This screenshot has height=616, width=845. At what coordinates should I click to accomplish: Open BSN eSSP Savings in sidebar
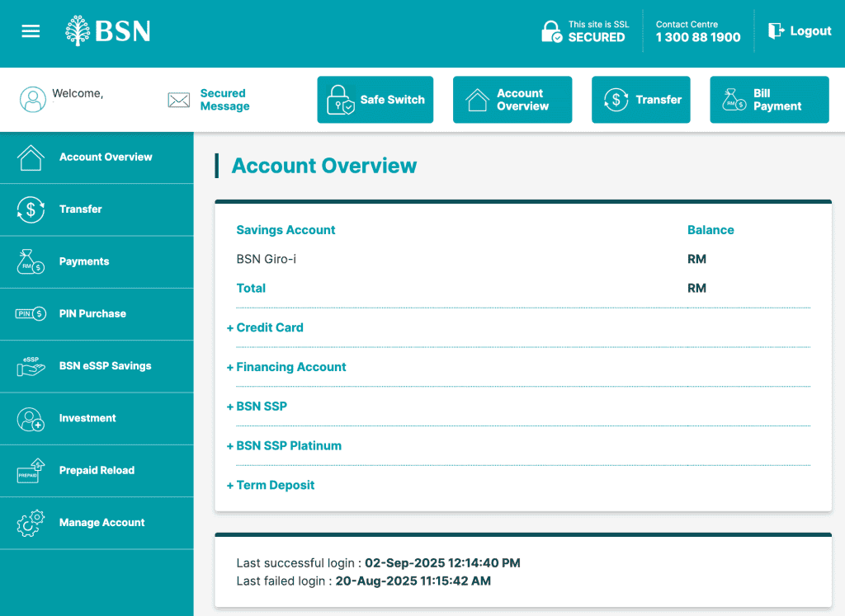tap(97, 367)
